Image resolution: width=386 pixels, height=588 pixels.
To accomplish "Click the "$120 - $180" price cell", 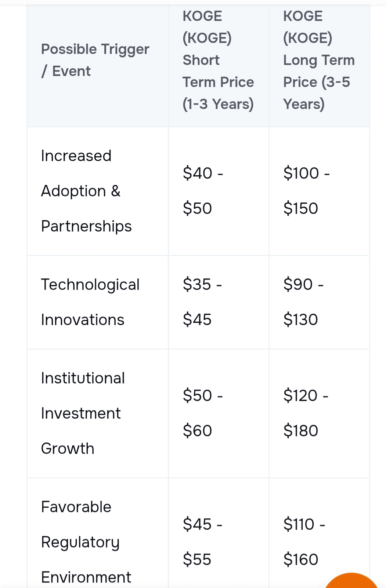I will click(x=306, y=413).
